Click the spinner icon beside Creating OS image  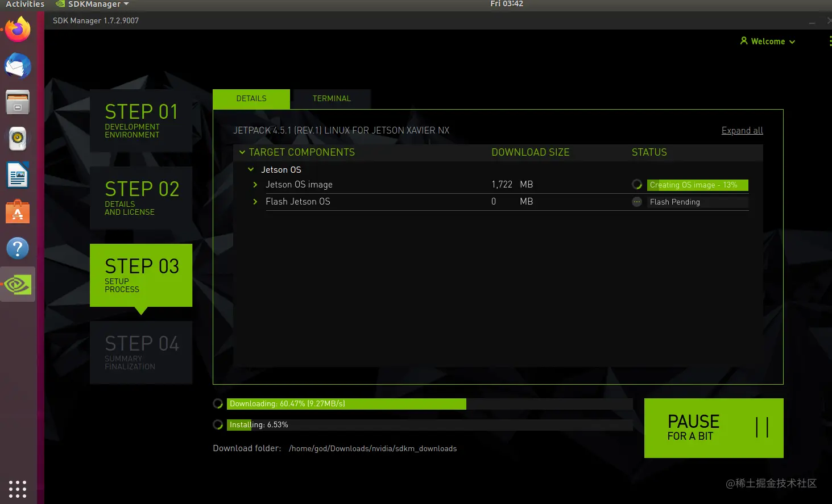tap(637, 185)
